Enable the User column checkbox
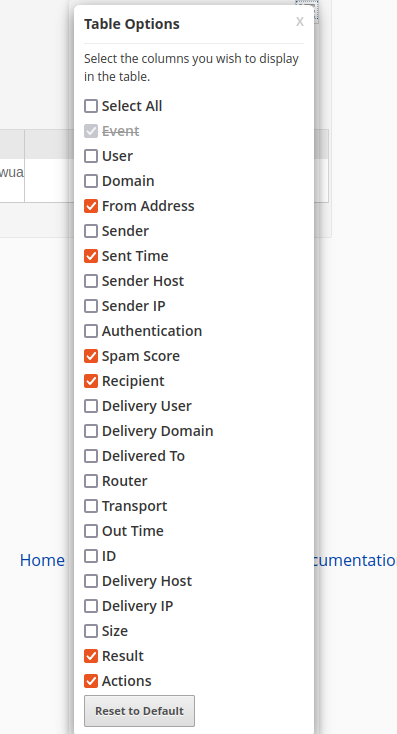Viewport: 397px width, 734px height. [x=91, y=156]
